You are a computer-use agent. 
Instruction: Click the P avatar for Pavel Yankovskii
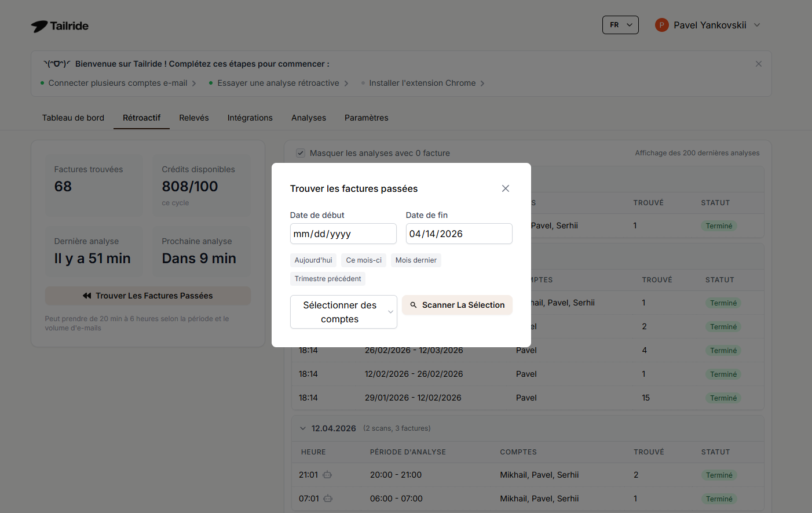(x=661, y=25)
